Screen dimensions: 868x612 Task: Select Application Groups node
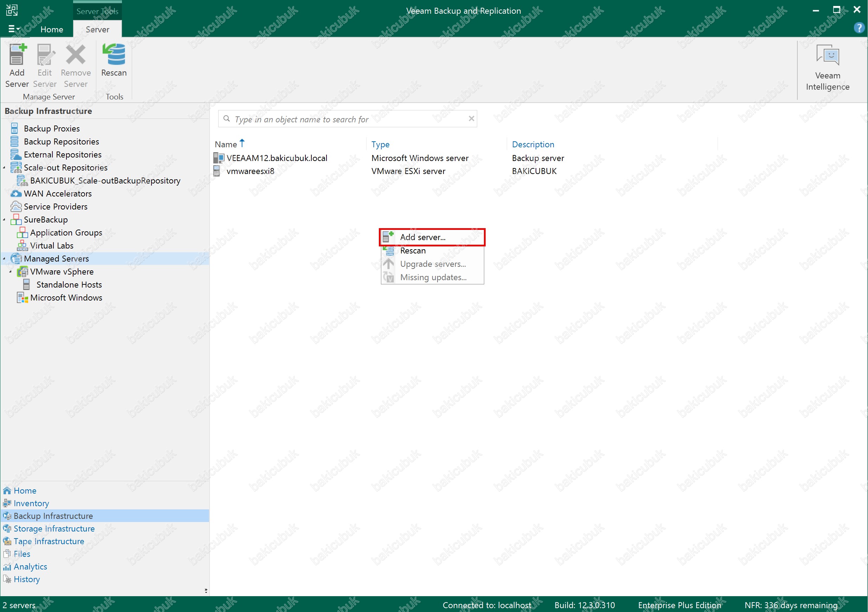click(x=66, y=233)
